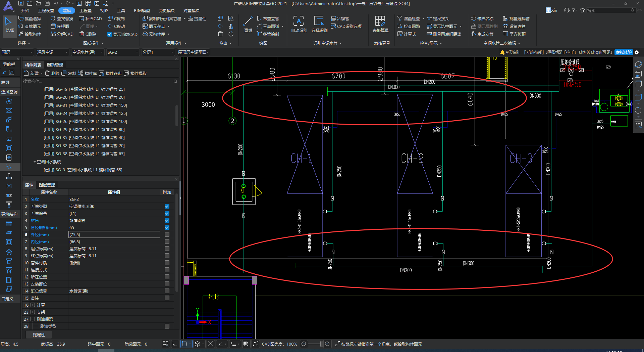Screen dimensions: 644x352
Task: Click the 漏量检查 tool
Action: (x=409, y=18)
